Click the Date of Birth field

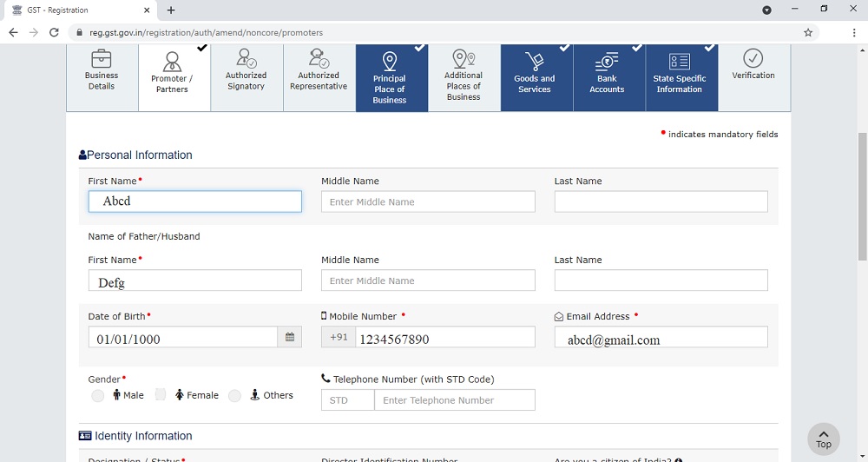tap(182, 337)
